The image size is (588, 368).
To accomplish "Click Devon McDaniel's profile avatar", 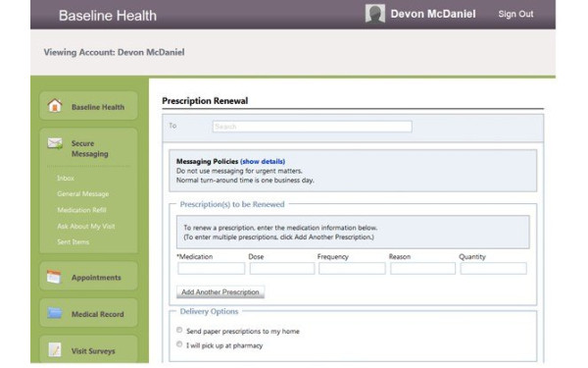I will tap(375, 14).
